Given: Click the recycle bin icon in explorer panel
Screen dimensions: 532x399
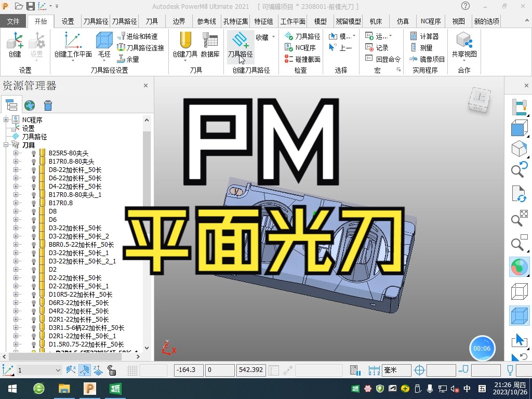Looking at the screenshot, I should pyautogui.click(x=48, y=105).
